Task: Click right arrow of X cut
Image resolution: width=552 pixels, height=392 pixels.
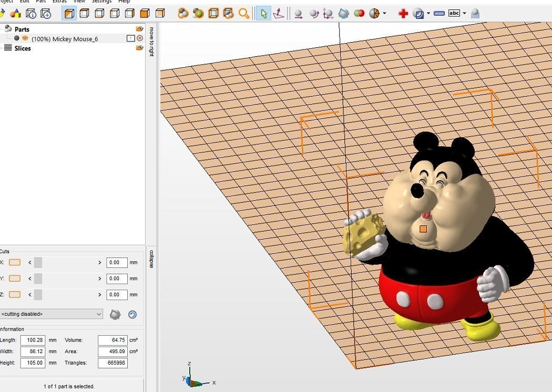Action: click(x=100, y=262)
